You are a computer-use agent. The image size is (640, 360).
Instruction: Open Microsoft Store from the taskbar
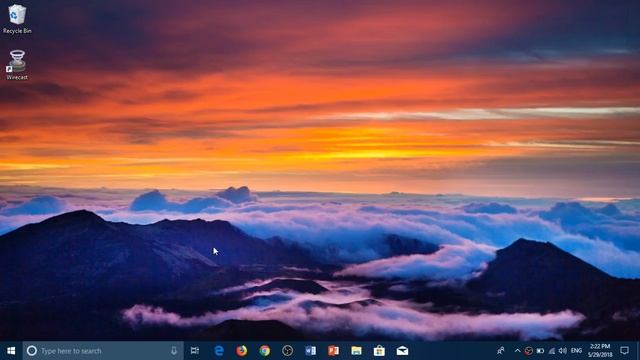click(x=379, y=351)
